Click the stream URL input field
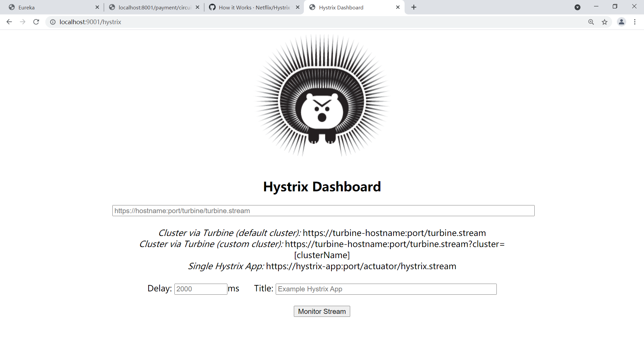 click(x=323, y=211)
